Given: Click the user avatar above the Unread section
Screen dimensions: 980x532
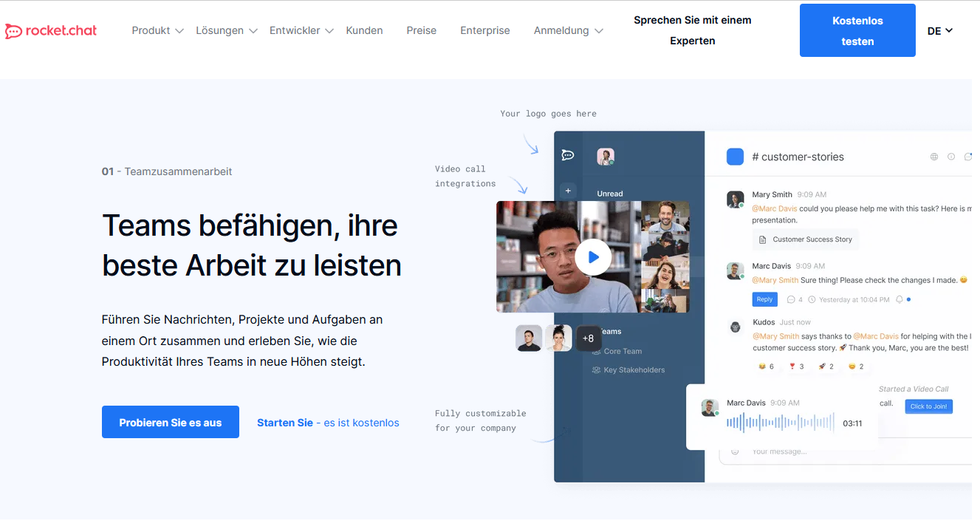Looking at the screenshot, I should coord(606,157).
